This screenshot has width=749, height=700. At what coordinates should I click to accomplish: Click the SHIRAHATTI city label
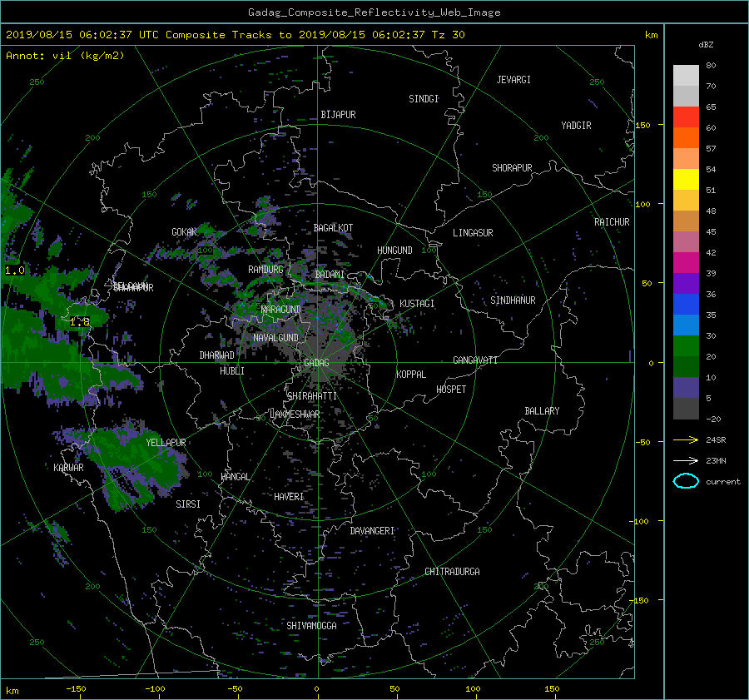click(x=312, y=396)
